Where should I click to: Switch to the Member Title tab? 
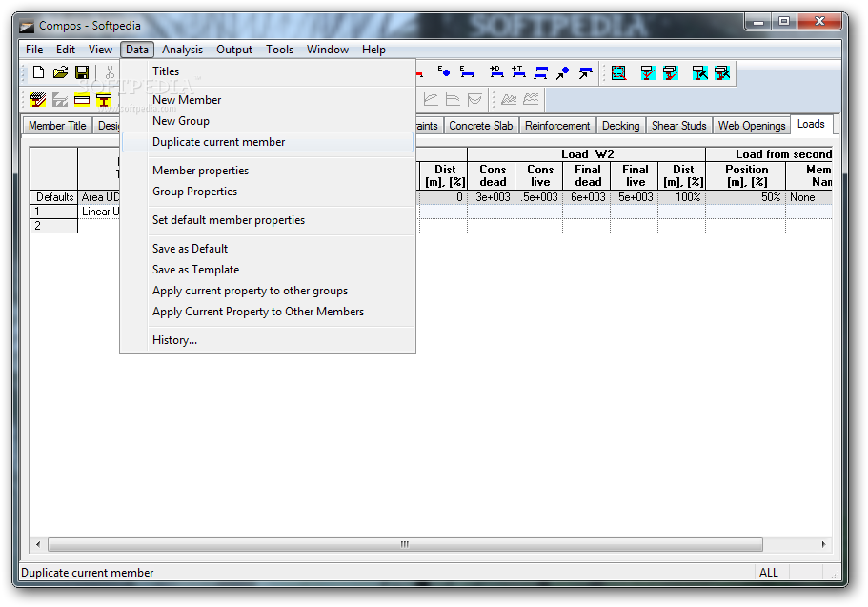57,126
